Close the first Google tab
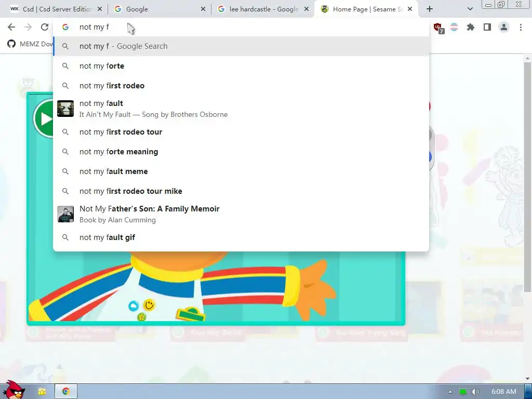The height and width of the screenshot is (399, 532). (x=203, y=9)
